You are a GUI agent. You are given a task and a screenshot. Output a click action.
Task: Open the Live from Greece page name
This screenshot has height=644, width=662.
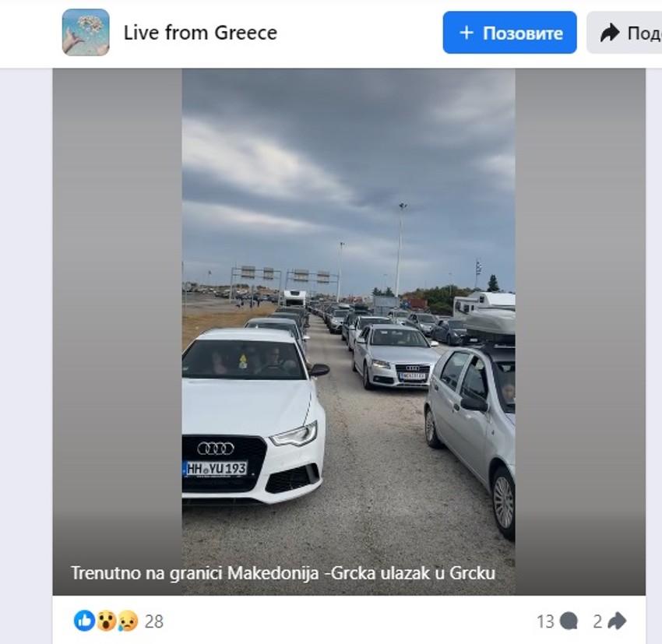tap(200, 33)
